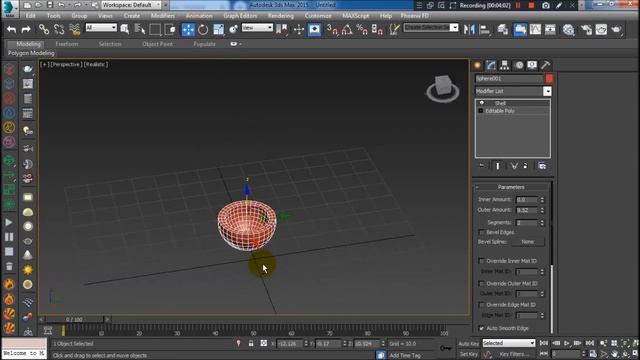Activate the Select and Rotate tool
The image size is (640, 360).
pos(203,29)
